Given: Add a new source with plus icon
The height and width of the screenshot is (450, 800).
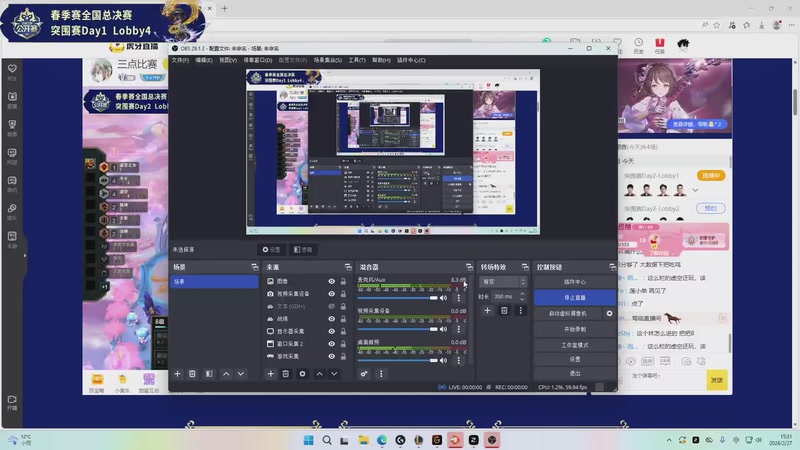Looking at the screenshot, I should pos(271,374).
